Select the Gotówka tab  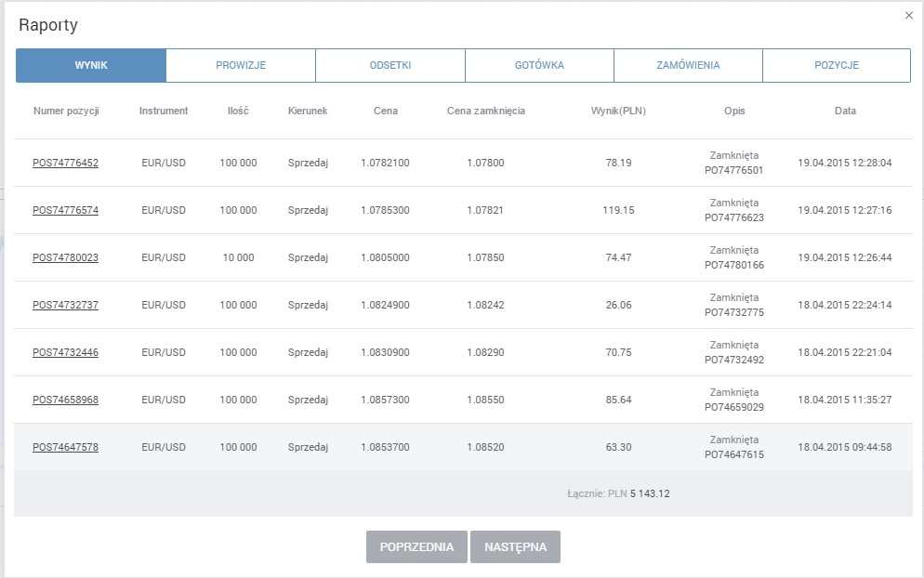[539, 66]
